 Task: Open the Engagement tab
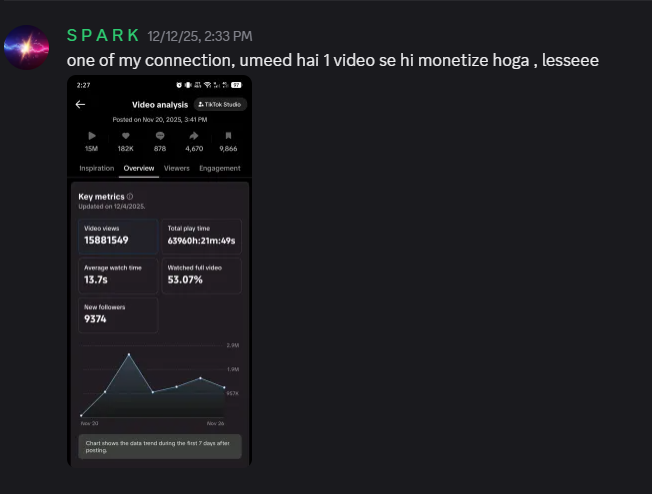(220, 168)
